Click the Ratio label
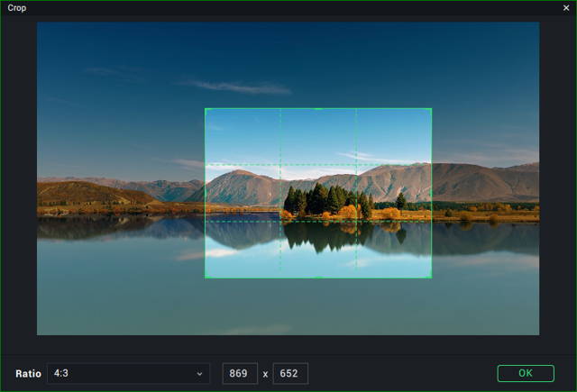577x392 pixels. [x=28, y=374]
